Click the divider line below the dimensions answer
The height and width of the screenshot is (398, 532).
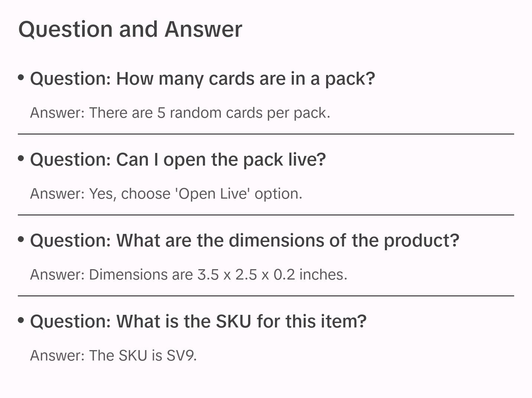266,296
